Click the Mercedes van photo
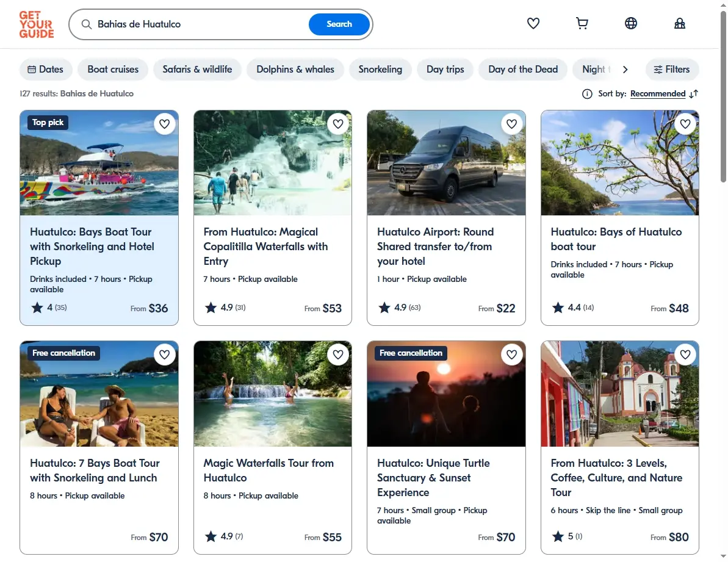This screenshot has width=728, height=562. (446, 163)
